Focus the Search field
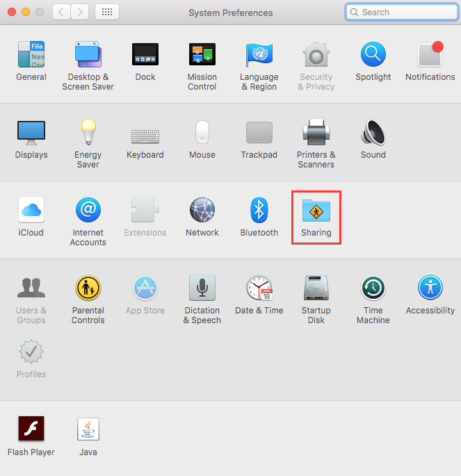 pos(401,12)
